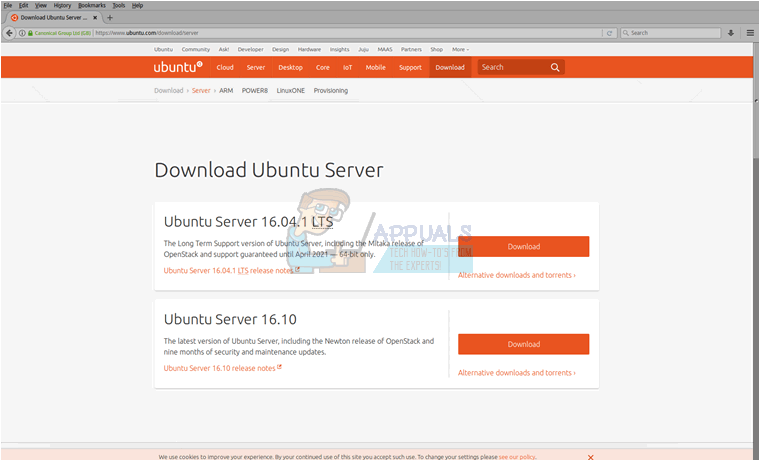Image resolution: width=759 pixels, height=460 pixels.
Task: Select IoT in the orange navigation bar
Action: pyautogui.click(x=348, y=67)
